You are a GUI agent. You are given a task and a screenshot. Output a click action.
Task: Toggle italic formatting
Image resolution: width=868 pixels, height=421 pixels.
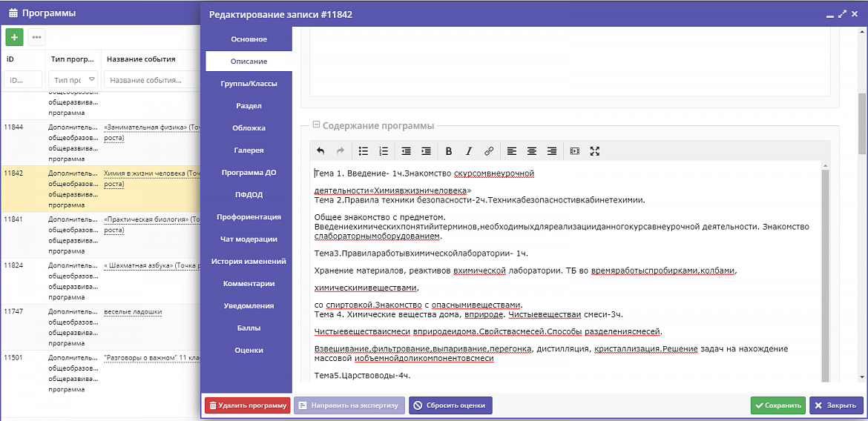coord(469,150)
